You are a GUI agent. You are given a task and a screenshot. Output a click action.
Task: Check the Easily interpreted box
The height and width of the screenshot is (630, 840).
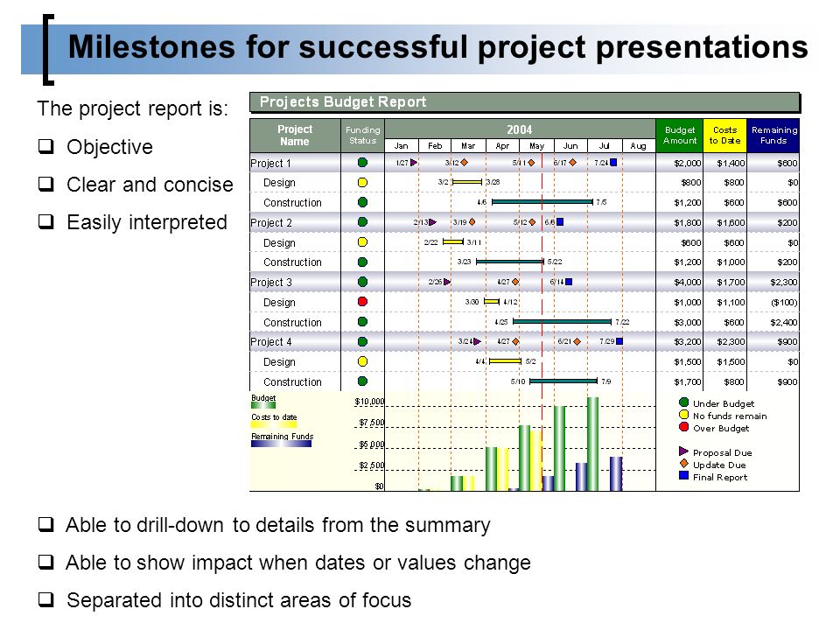[46, 221]
